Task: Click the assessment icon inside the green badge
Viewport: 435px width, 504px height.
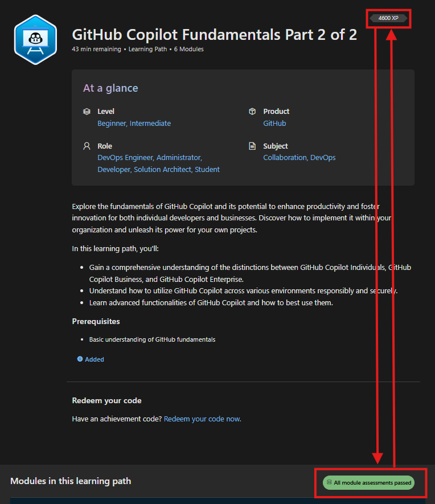Action: point(329,482)
